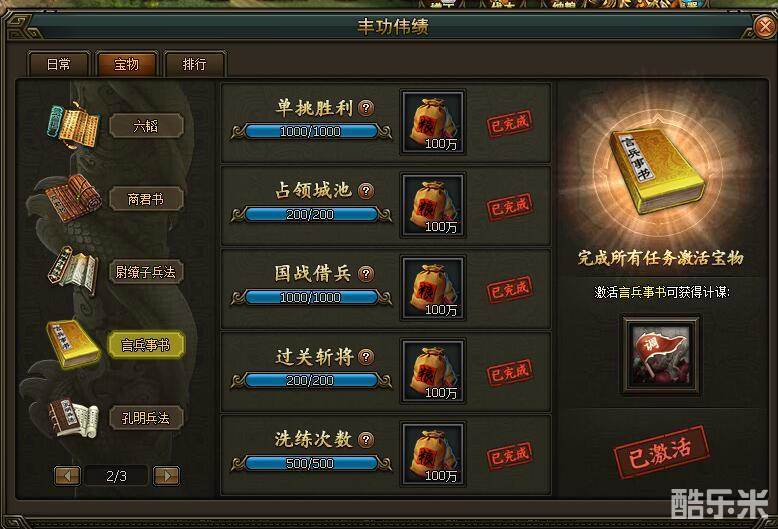Click question mark next to 洗练次数

[x=366, y=439]
